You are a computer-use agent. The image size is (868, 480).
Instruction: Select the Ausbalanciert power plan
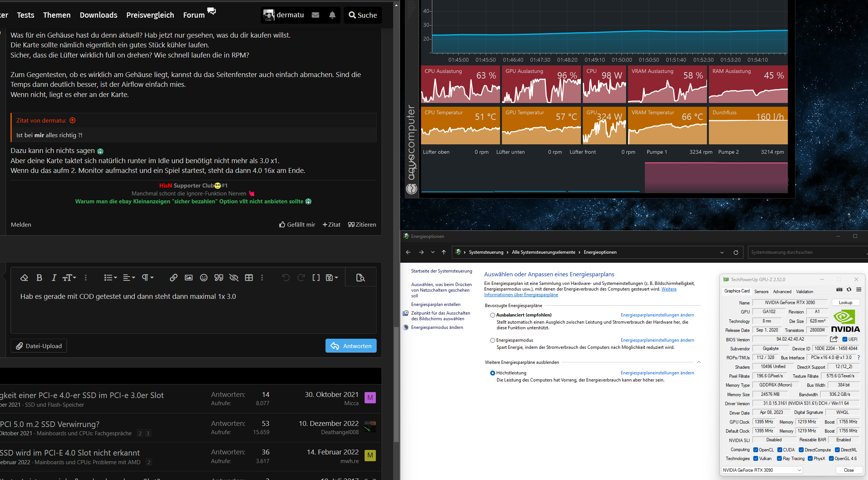point(493,315)
